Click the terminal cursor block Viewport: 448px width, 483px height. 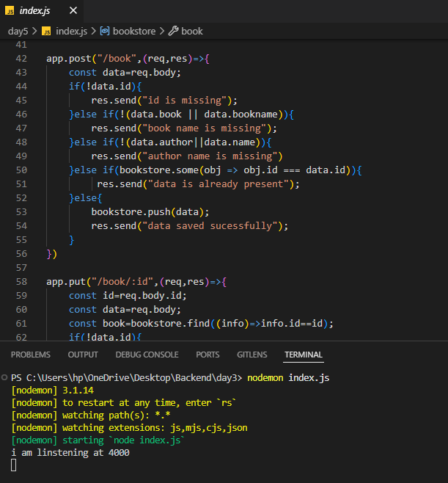tap(13, 465)
